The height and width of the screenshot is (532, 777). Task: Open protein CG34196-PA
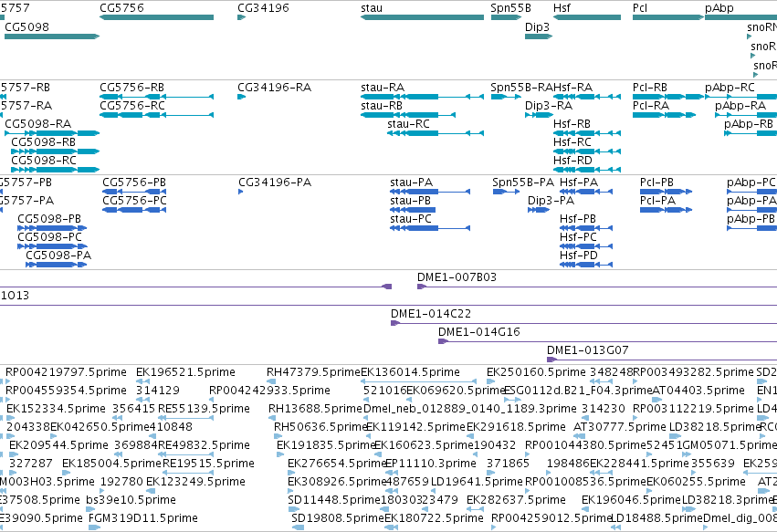coord(241,192)
